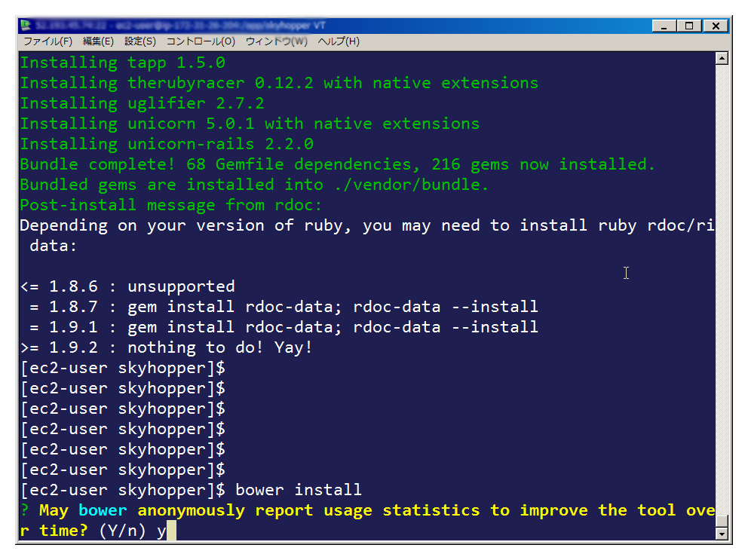Click the terminal cursor block after 'y'
This screenshot has height=560, width=748.
point(172,531)
